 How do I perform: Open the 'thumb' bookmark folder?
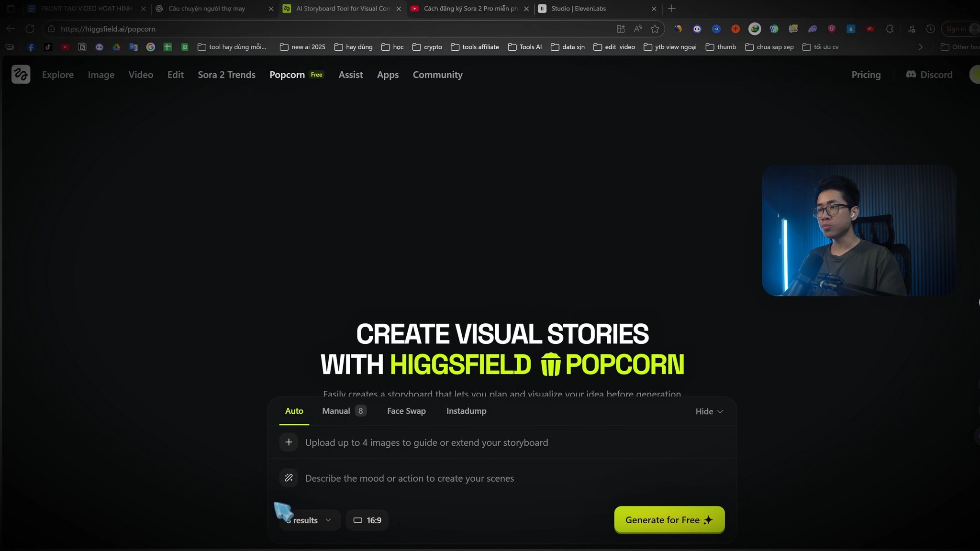(x=721, y=47)
